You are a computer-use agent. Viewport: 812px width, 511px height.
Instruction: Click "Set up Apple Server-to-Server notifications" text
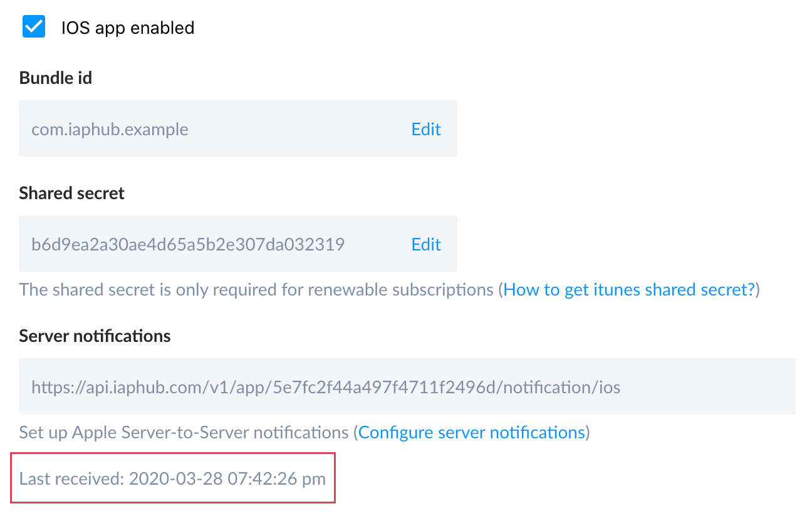[x=184, y=433]
